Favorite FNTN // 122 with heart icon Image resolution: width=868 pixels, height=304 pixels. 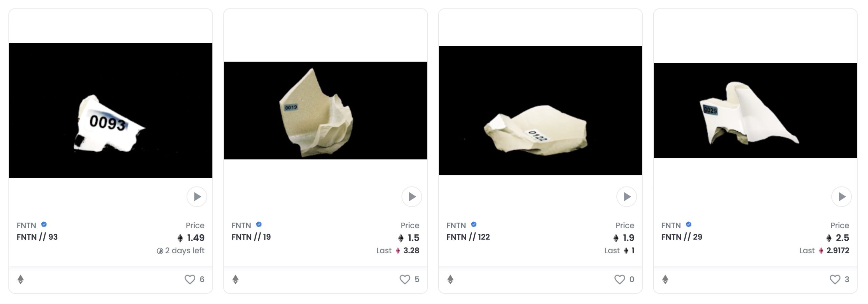click(620, 279)
